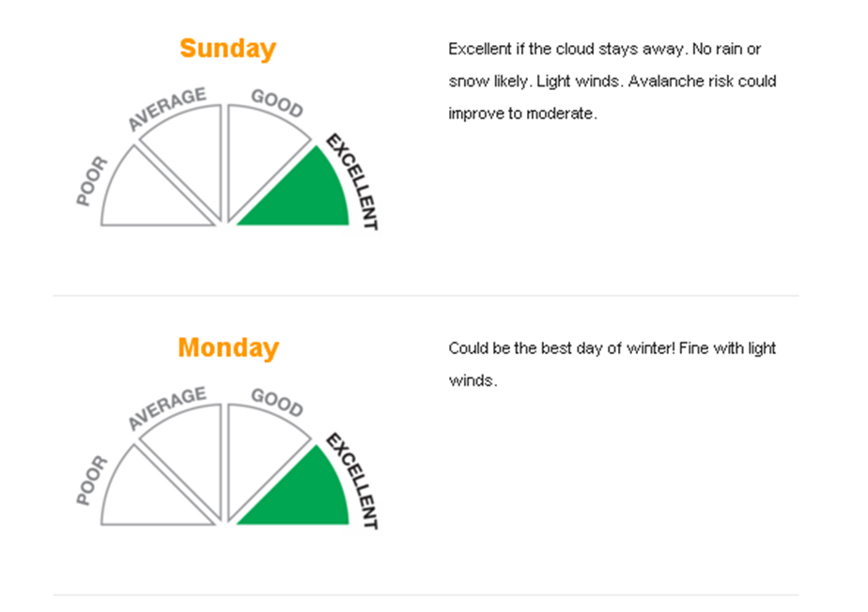
Task: Click the orange Monday heading
Action: (228, 348)
